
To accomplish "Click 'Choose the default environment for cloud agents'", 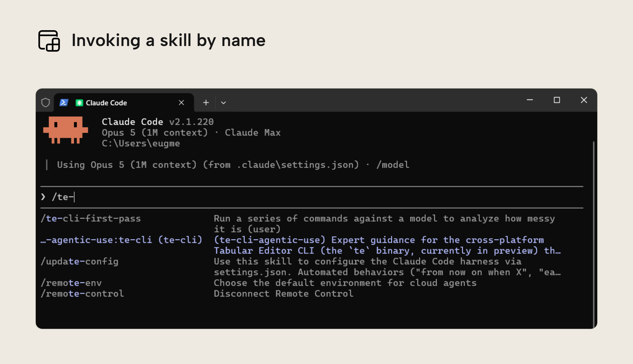I will tap(345, 283).
